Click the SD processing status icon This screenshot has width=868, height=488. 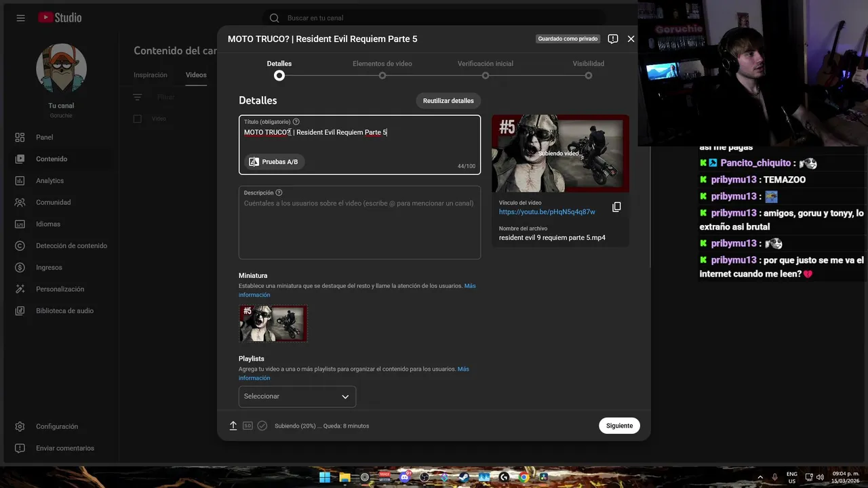pyautogui.click(x=248, y=426)
